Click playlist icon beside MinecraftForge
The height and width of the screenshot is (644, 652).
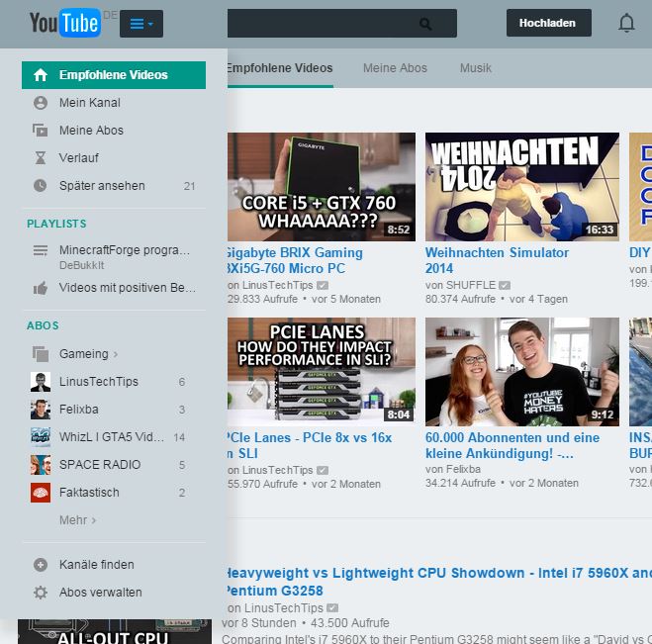pyautogui.click(x=41, y=250)
